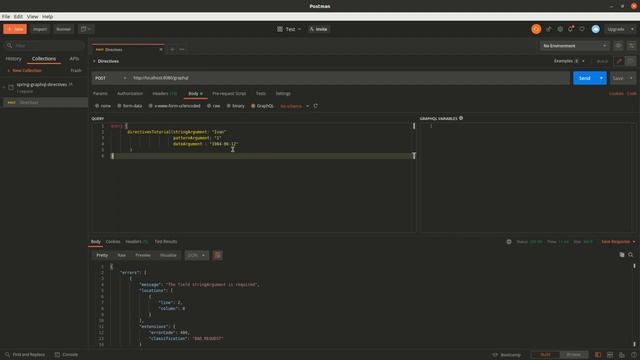This screenshot has width=640, height=360.
Task: Open Bootcamp from the status bar
Action: pyautogui.click(x=507, y=355)
